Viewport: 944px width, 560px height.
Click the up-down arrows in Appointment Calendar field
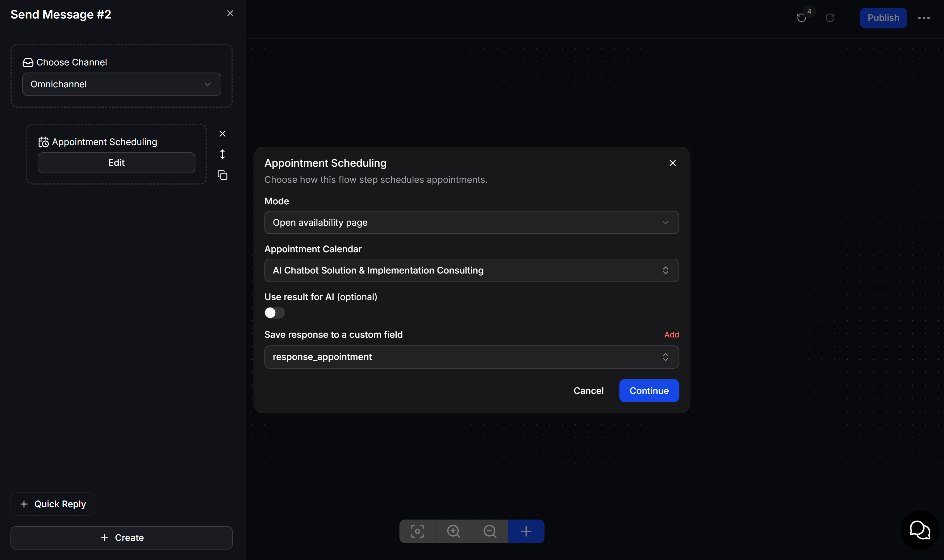tap(666, 270)
